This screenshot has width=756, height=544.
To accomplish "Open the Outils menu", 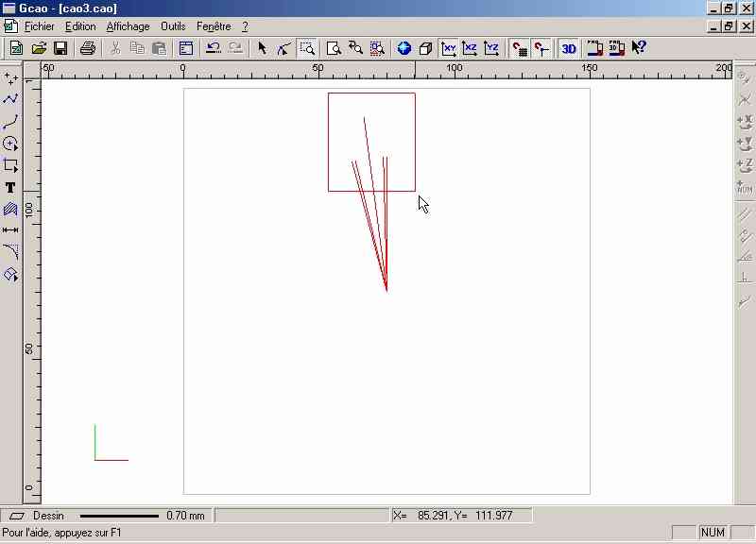I will (173, 26).
